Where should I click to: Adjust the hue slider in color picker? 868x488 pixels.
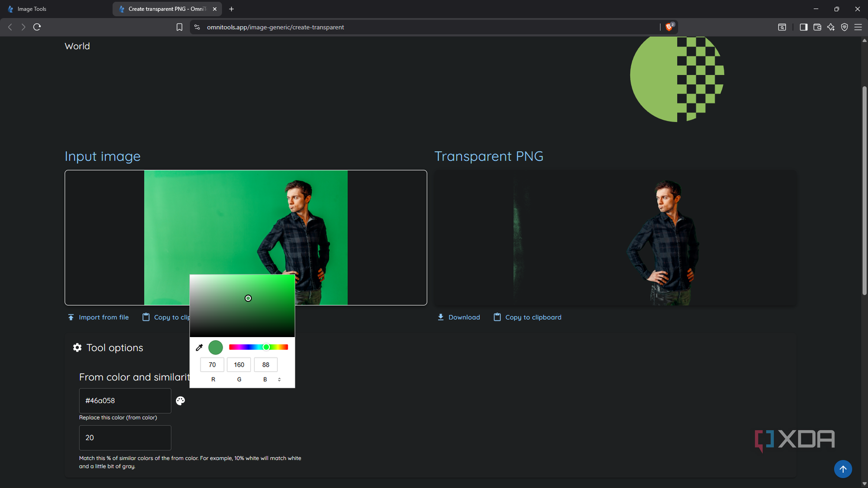pyautogui.click(x=258, y=347)
